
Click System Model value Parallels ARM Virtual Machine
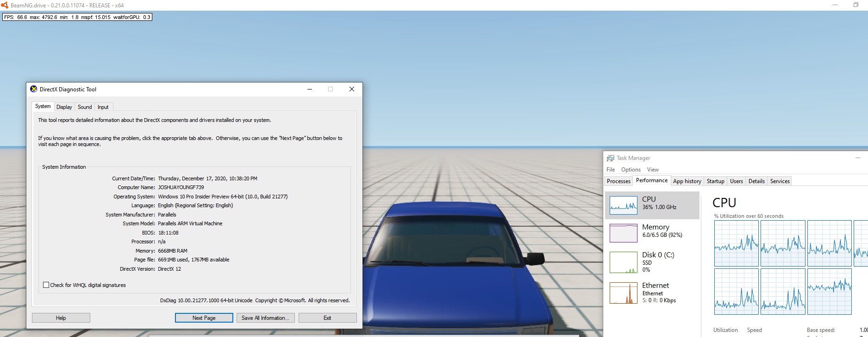coord(190,223)
